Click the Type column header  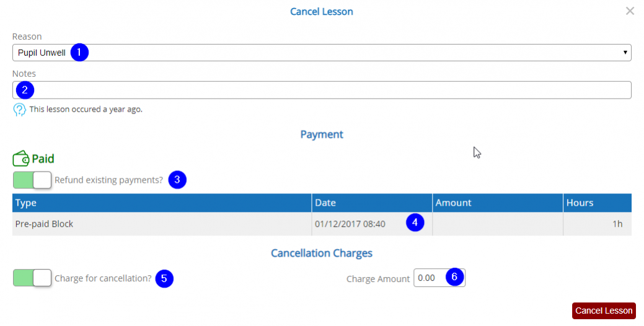click(162, 203)
